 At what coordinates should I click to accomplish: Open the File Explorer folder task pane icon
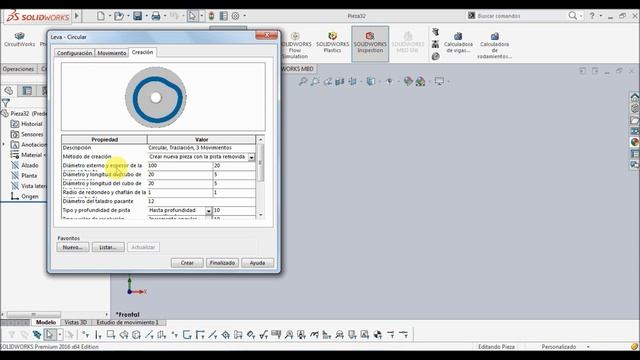tap(635, 120)
